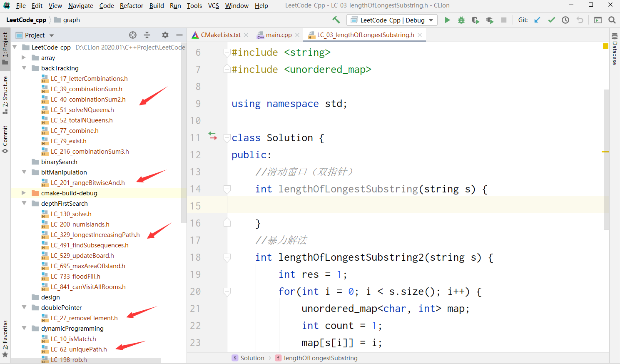Open LC_17_letterCombinations.h file

[89, 78]
